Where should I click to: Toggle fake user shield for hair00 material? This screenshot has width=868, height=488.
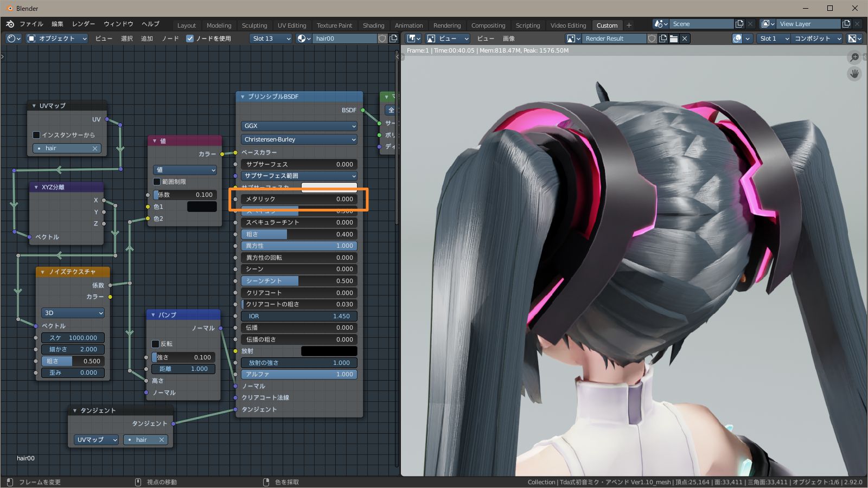click(382, 38)
